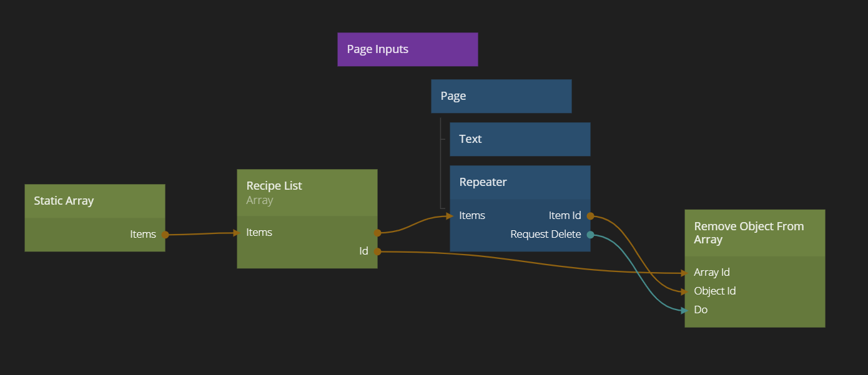868x375 pixels.
Task: Click the Static Array node title
Action: click(64, 201)
